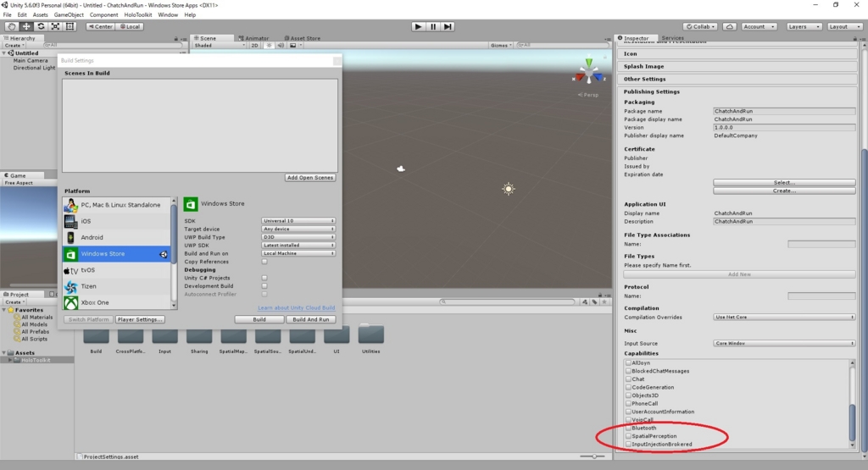Open the Sharing assets folder
The height and width of the screenshot is (470, 868).
(x=199, y=339)
